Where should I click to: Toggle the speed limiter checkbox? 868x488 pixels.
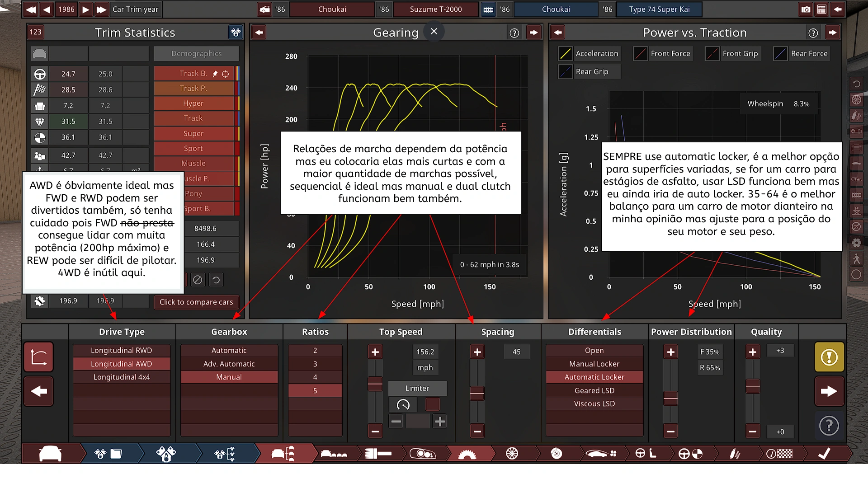tap(432, 404)
